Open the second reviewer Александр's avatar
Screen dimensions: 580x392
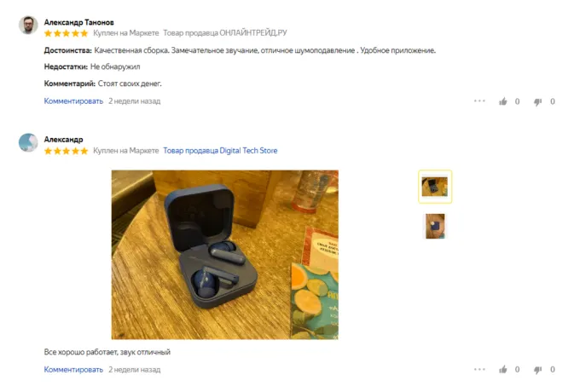click(28, 142)
